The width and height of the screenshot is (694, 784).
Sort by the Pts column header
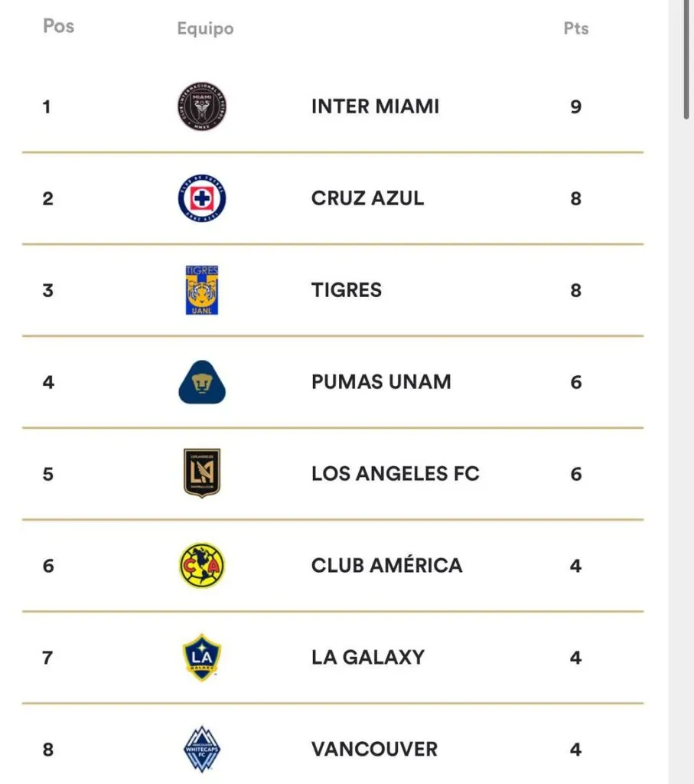576,28
